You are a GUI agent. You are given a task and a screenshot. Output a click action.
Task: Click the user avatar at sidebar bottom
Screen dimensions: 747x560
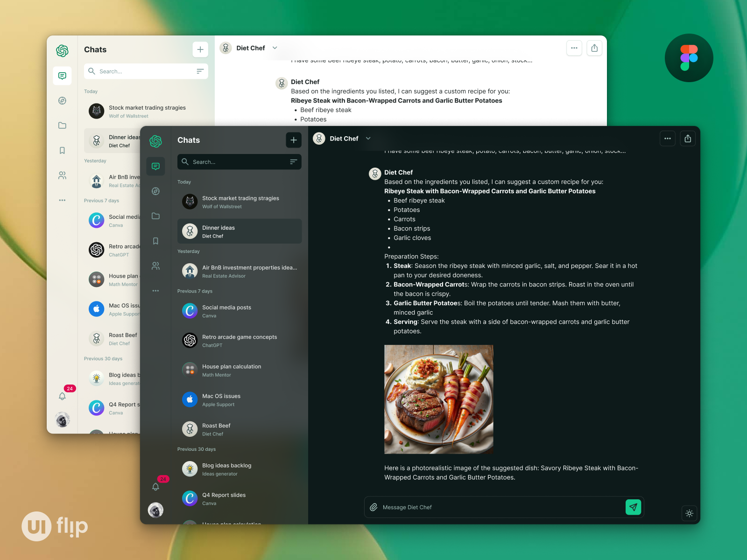tap(155, 510)
